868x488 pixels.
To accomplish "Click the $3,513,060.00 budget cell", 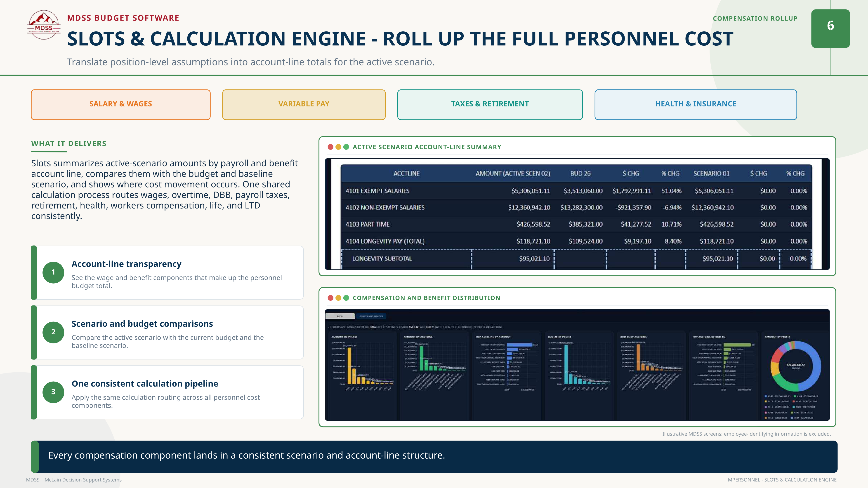I will (x=583, y=191).
